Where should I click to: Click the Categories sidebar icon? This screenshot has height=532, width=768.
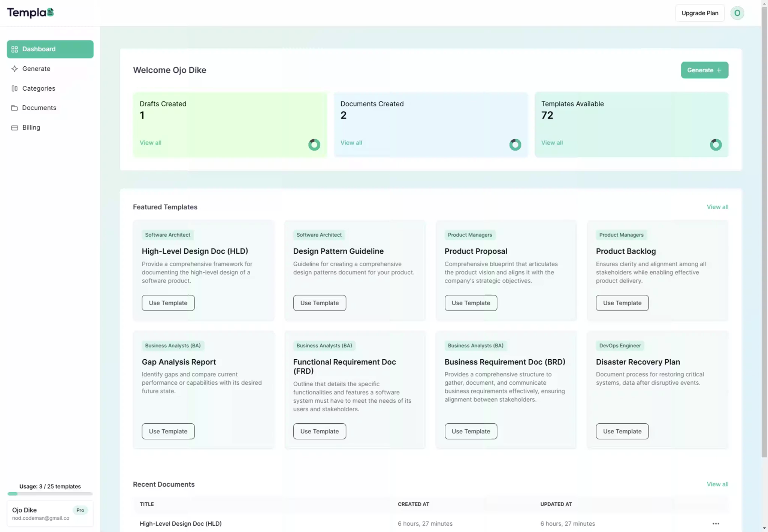point(15,88)
